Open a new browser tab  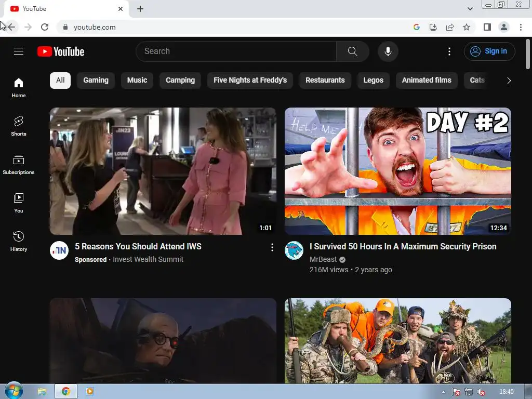(140, 9)
